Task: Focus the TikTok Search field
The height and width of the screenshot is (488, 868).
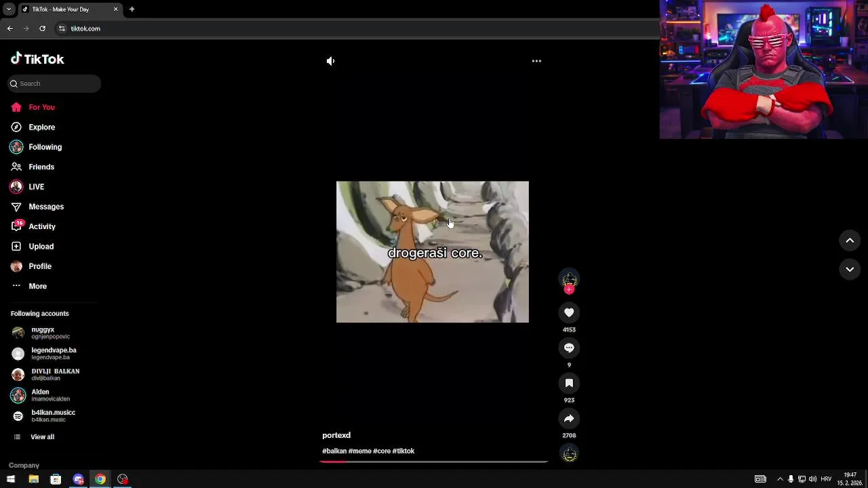Action: [x=54, y=83]
